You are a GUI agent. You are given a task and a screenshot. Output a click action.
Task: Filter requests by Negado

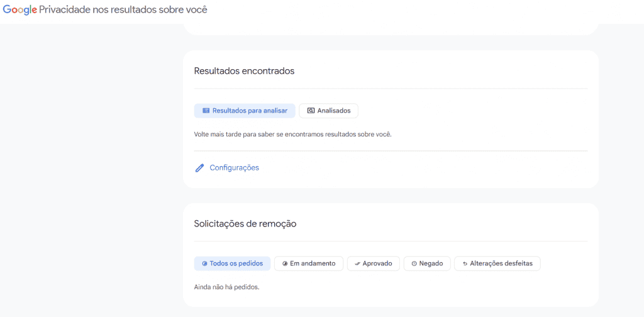[427, 264]
